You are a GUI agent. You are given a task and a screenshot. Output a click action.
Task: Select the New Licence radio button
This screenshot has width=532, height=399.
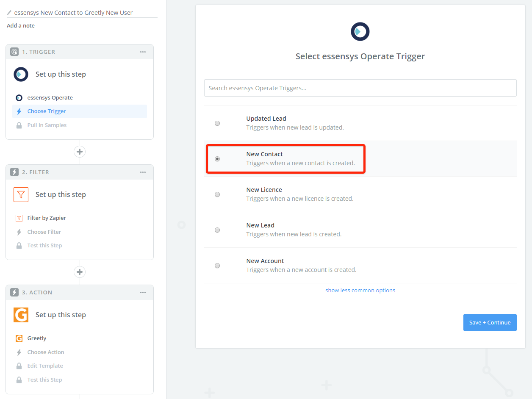[217, 194]
